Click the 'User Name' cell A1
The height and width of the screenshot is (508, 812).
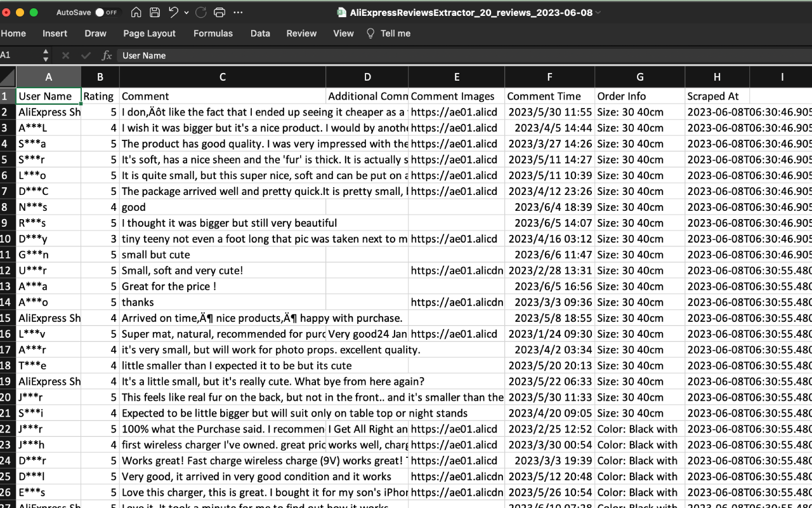coord(48,96)
